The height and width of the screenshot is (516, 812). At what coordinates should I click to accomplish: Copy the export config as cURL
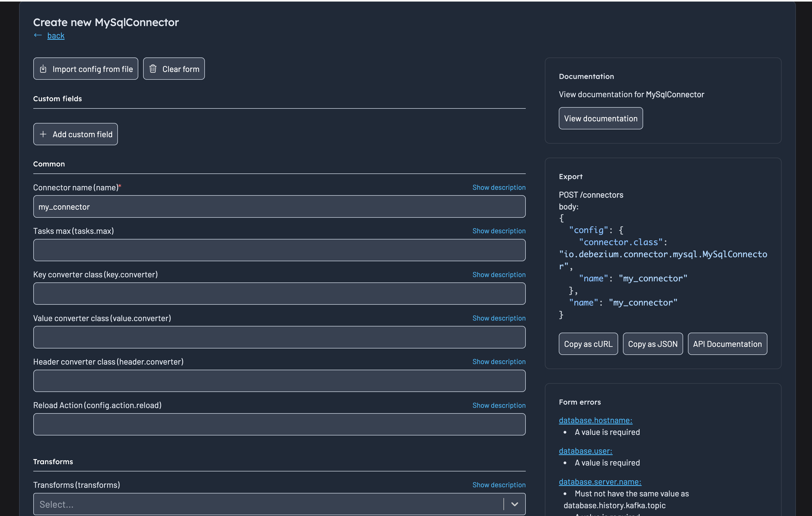click(x=588, y=344)
